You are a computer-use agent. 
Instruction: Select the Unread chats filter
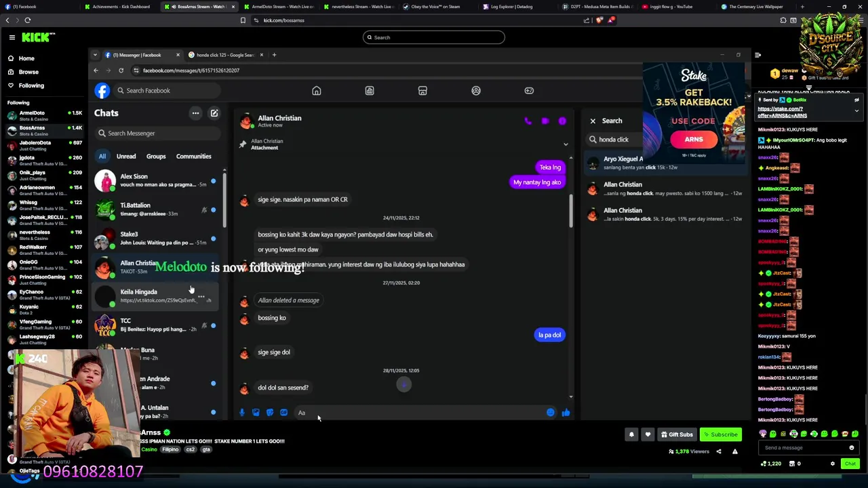pyautogui.click(x=126, y=156)
